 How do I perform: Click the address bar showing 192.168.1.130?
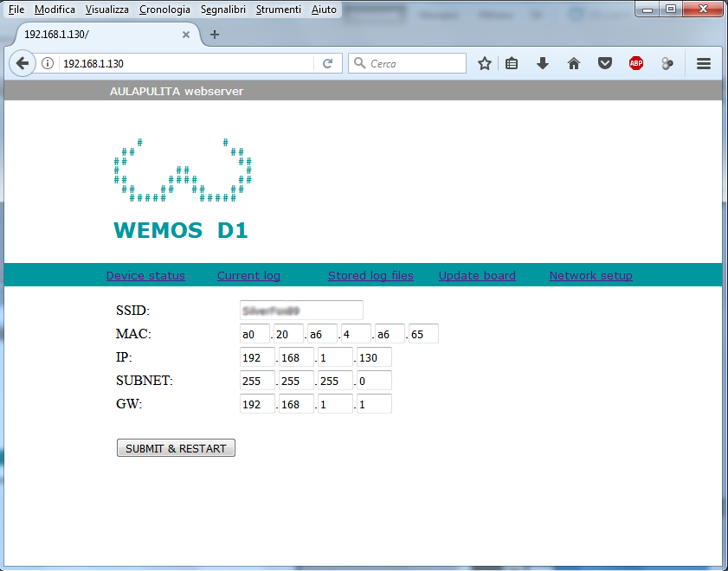187,63
